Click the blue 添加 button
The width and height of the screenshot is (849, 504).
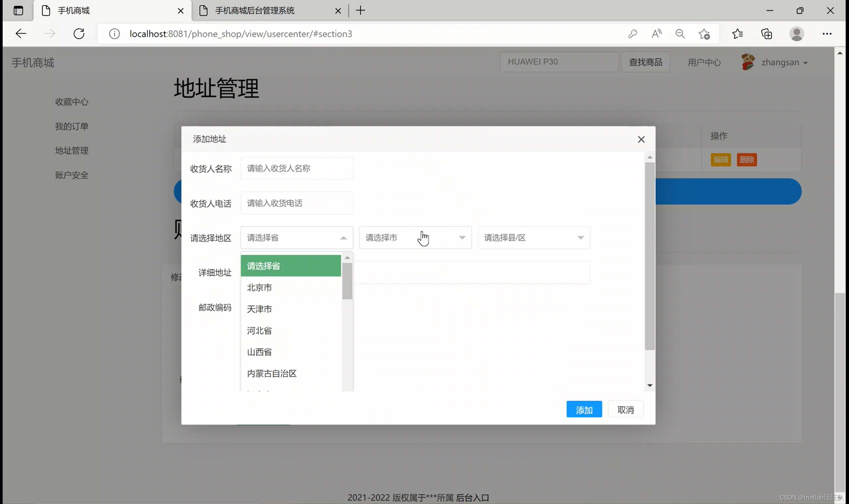coord(584,409)
